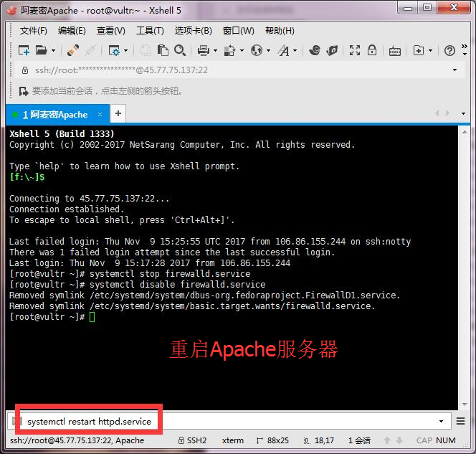Expand the dropdown beside the transfer icon

coord(430,50)
